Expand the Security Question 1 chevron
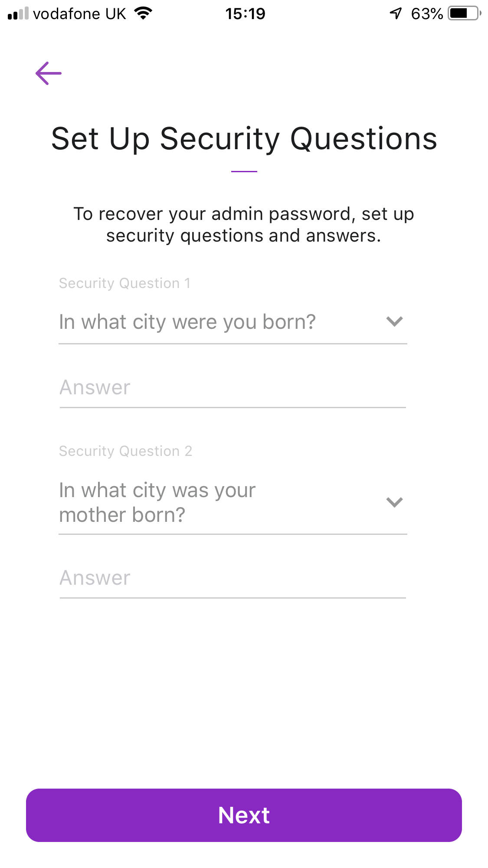Image resolution: width=488 pixels, height=868 pixels. click(394, 321)
